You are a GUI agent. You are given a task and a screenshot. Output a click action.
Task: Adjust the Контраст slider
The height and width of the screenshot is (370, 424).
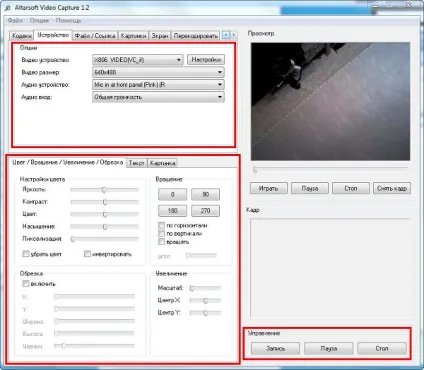point(104,202)
